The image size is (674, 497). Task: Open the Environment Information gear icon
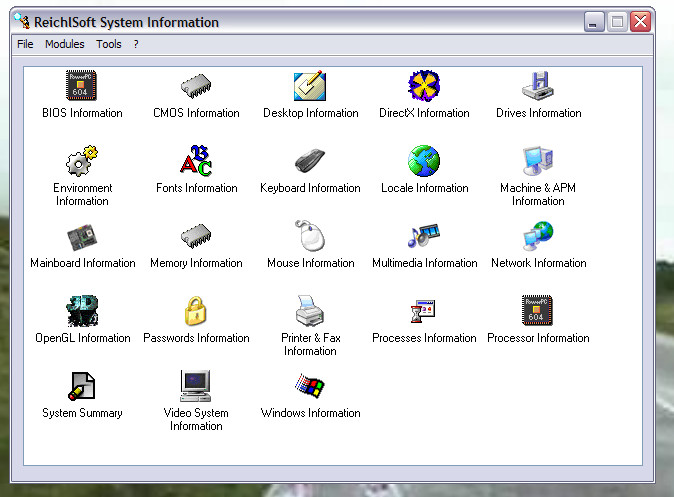pyautogui.click(x=82, y=161)
